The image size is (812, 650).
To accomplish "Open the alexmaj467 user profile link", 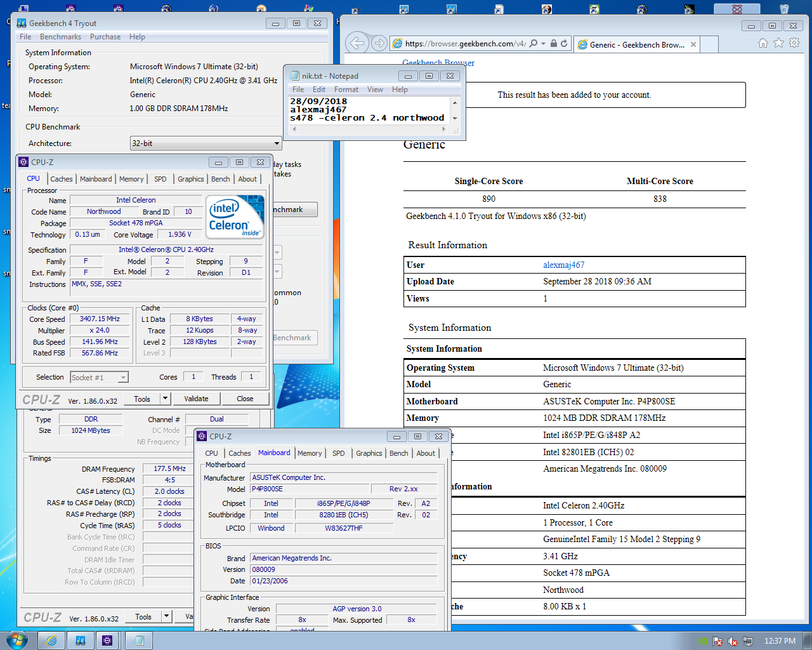I will 563,265.
